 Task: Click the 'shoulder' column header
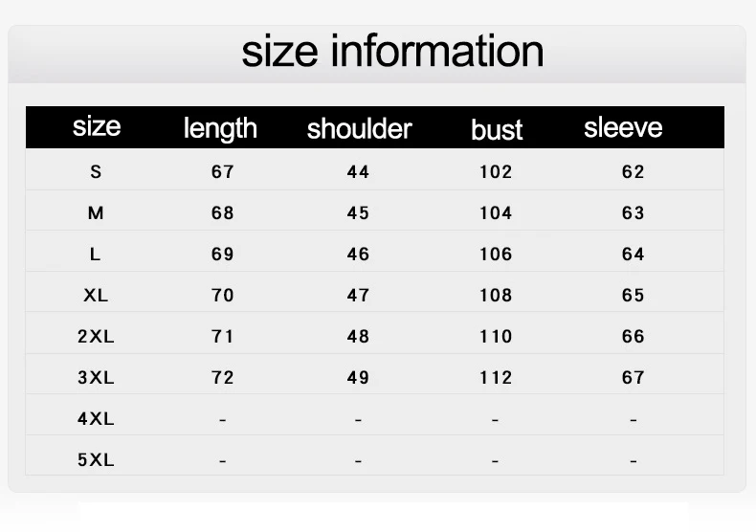[x=359, y=128]
